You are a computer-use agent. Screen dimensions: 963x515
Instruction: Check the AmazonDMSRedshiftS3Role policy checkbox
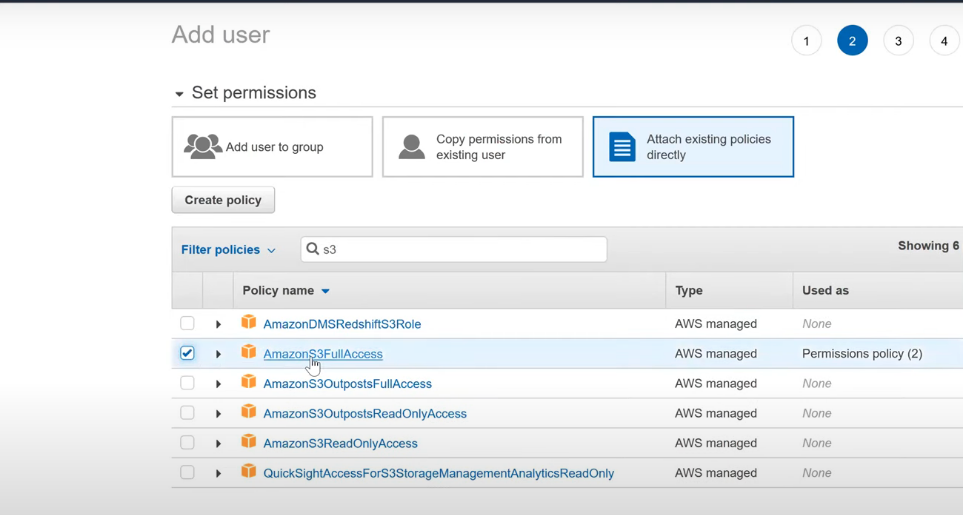187,323
